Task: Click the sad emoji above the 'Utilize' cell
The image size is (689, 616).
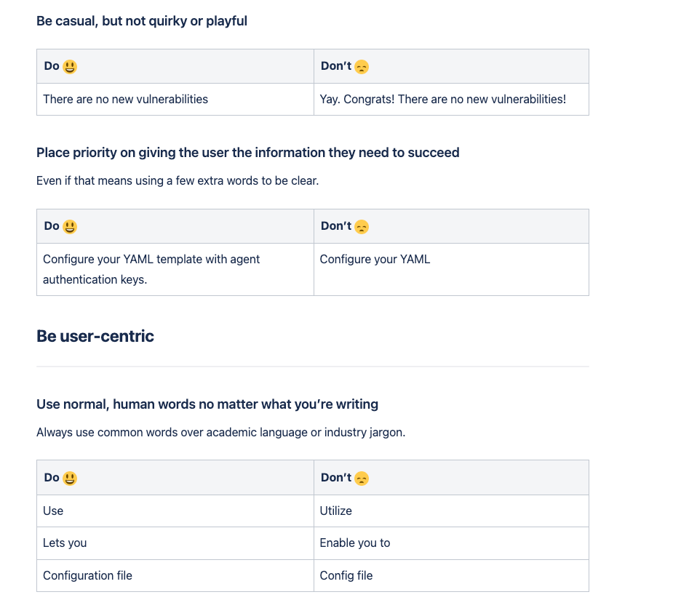Action: pos(361,478)
